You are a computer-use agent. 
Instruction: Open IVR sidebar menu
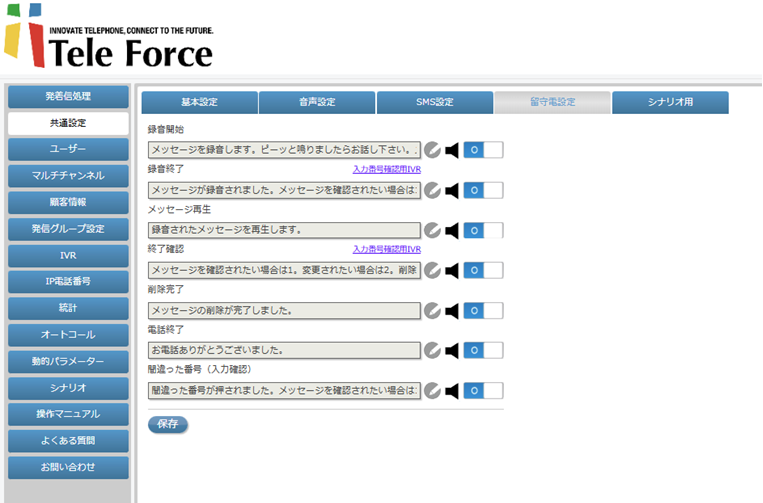tap(68, 255)
